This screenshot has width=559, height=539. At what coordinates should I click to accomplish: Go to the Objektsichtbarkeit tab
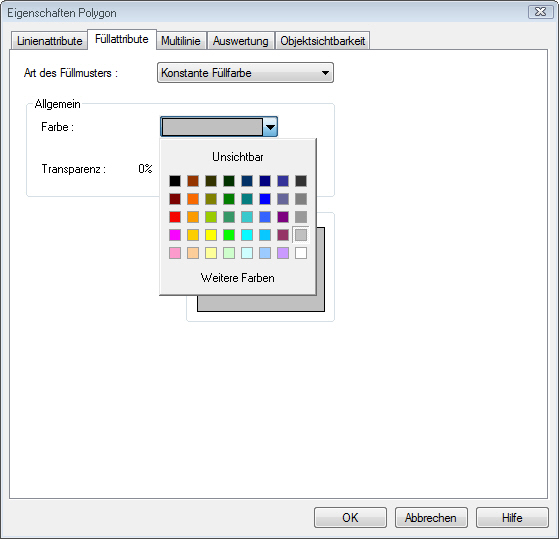[322, 41]
